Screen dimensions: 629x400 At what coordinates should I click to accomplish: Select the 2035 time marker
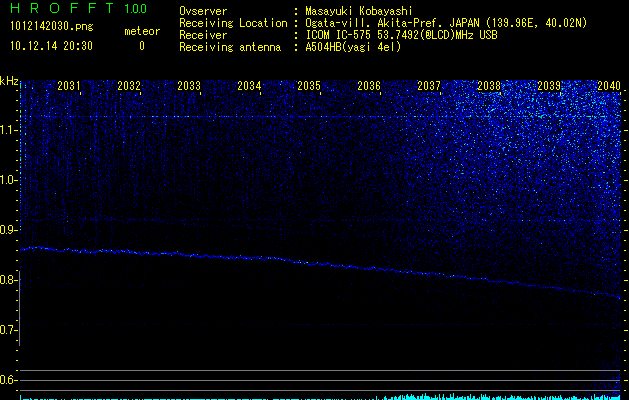309,86
